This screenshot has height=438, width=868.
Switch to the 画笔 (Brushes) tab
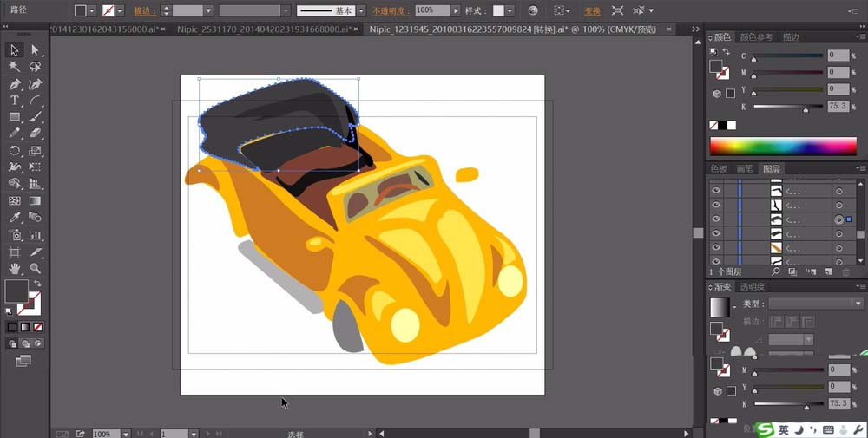point(744,168)
